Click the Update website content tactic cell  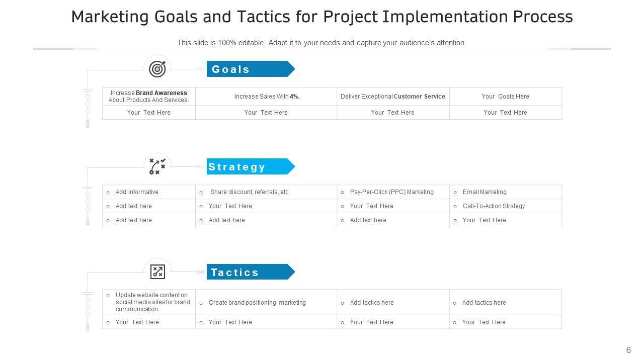[x=152, y=302]
